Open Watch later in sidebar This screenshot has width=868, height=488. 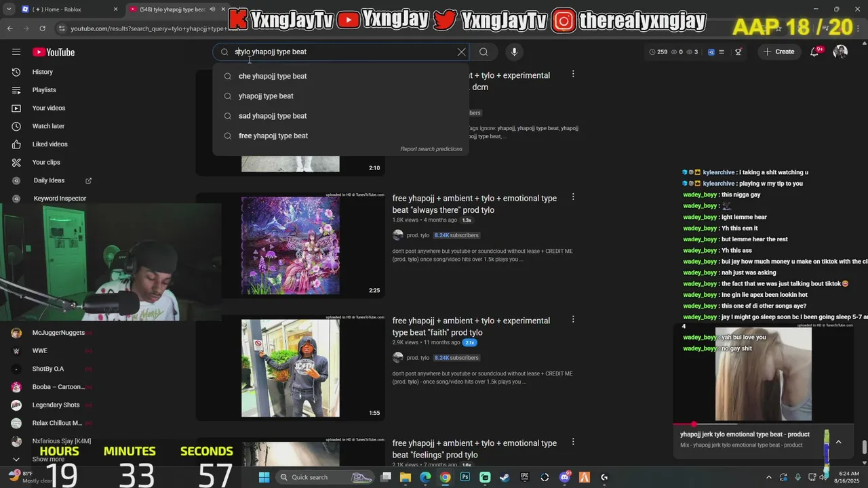click(x=48, y=126)
